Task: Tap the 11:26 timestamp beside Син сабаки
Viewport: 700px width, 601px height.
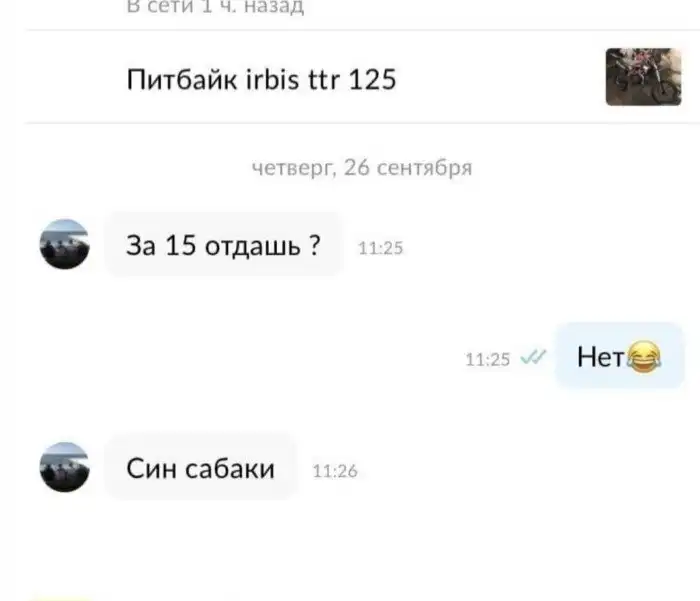Action: [335, 471]
